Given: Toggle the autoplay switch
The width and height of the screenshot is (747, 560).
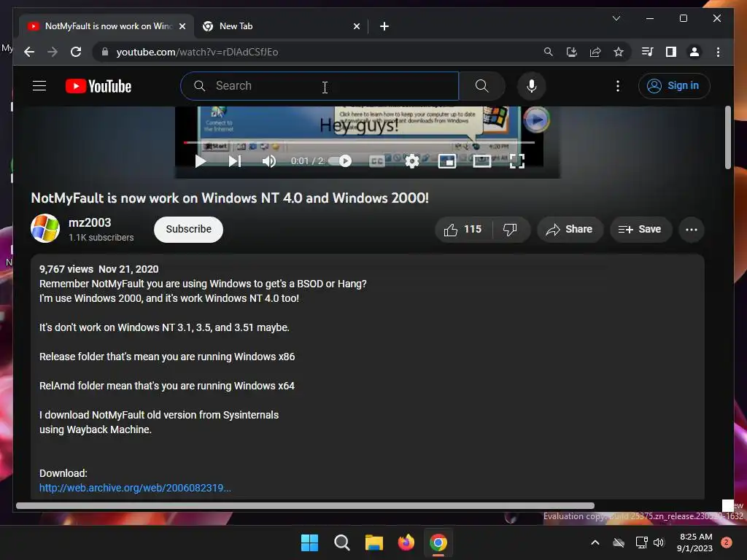Looking at the screenshot, I should [340, 161].
